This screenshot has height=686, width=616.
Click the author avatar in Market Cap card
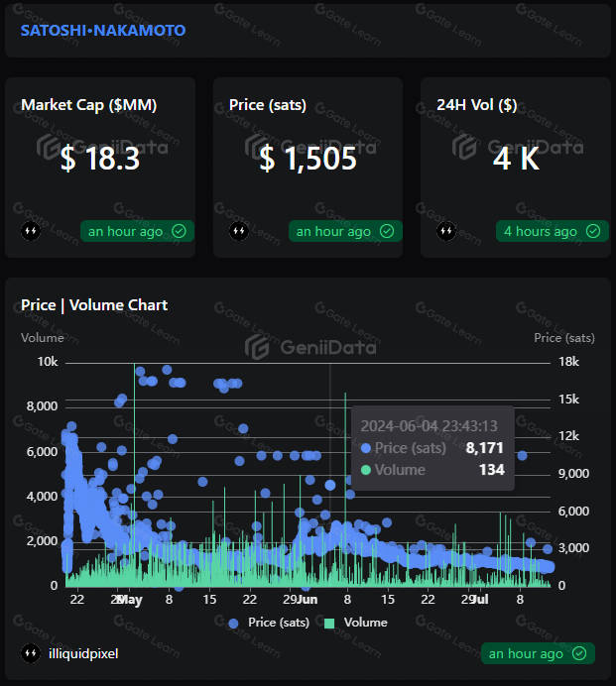[x=31, y=231]
